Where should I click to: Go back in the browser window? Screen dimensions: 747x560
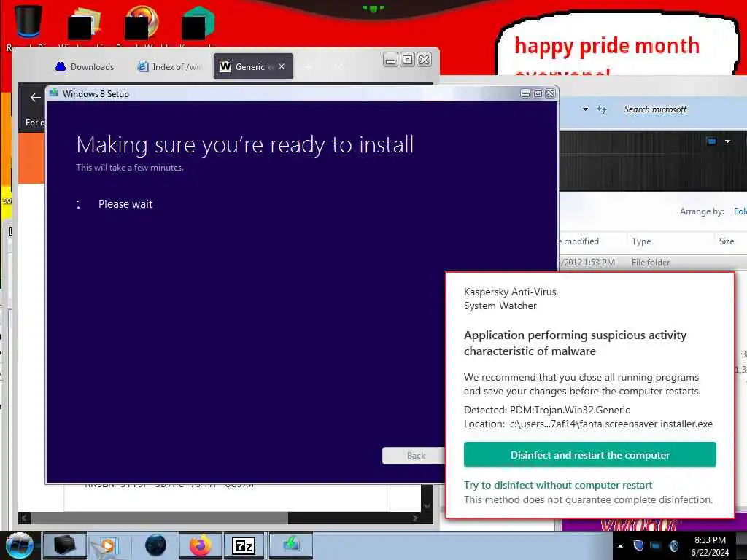(x=35, y=98)
